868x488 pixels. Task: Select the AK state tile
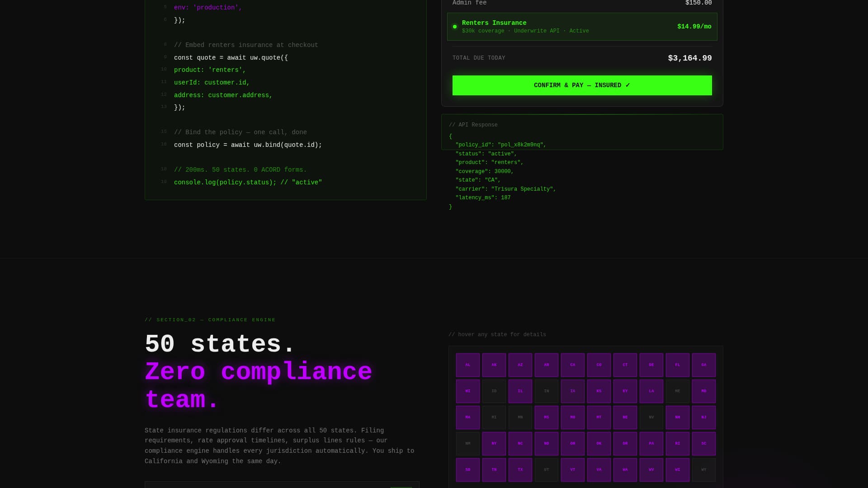[x=494, y=365]
